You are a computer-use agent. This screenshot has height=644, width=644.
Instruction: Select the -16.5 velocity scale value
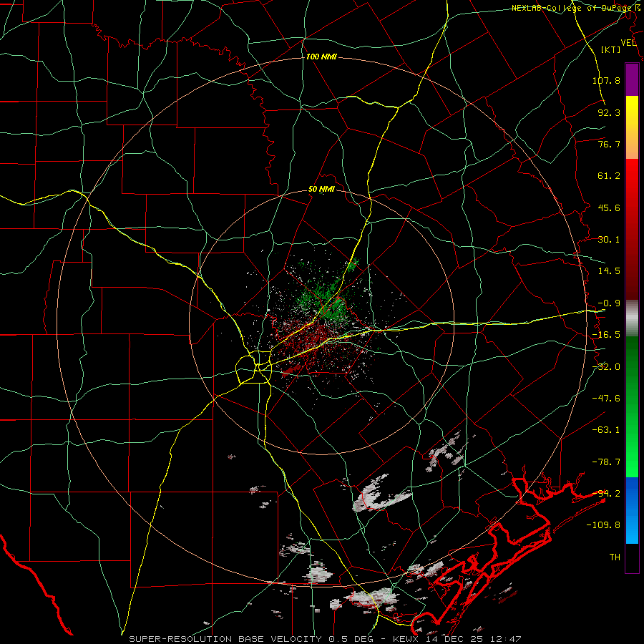[x=606, y=335]
